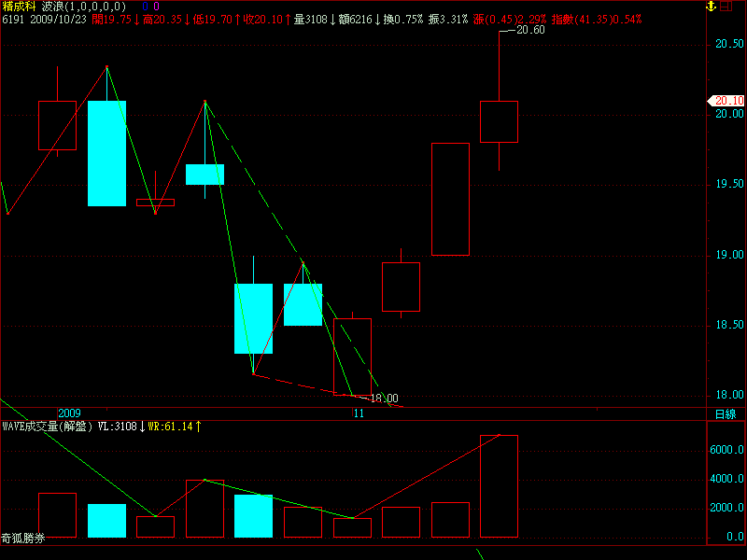
Task: Open the 波浪(1,0,0,0,0) indicator settings
Action: [84, 7]
